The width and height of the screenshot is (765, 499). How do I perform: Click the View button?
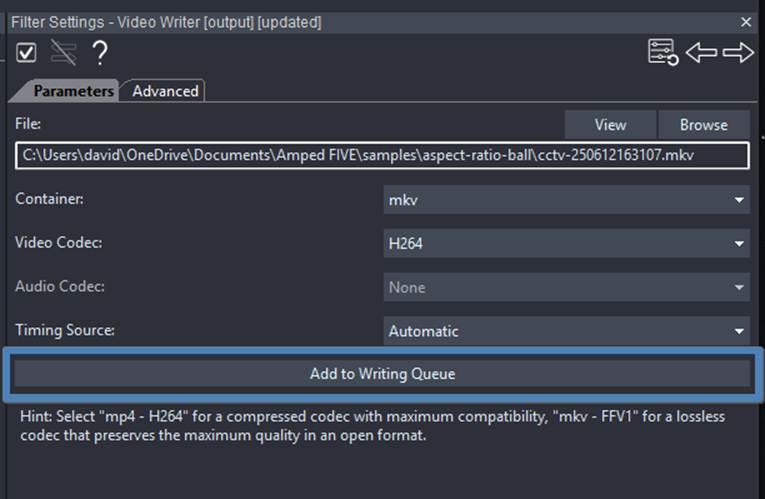point(610,125)
